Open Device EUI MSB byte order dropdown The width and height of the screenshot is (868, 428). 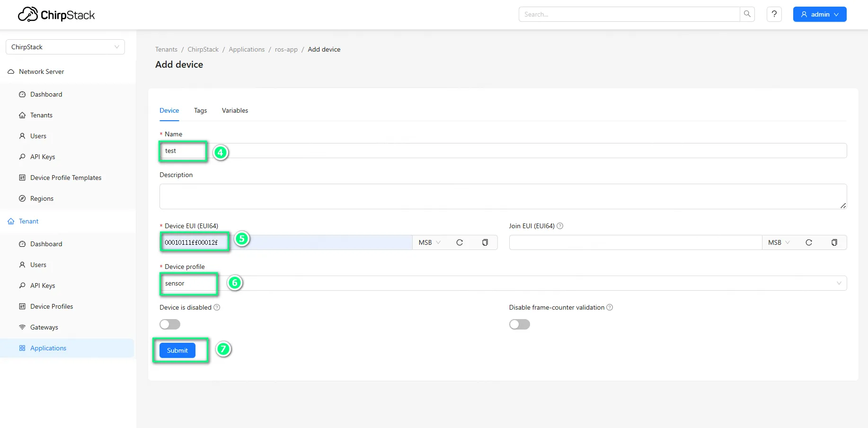coord(429,242)
